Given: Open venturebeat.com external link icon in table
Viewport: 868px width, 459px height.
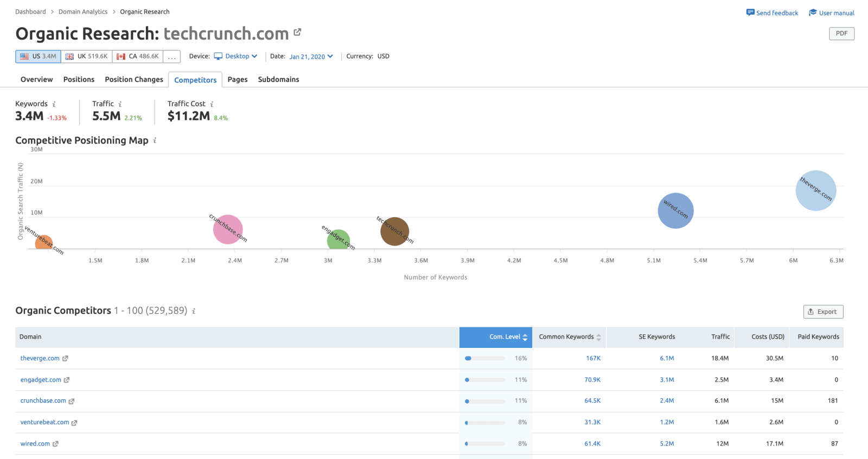Looking at the screenshot, I should 74,423.
